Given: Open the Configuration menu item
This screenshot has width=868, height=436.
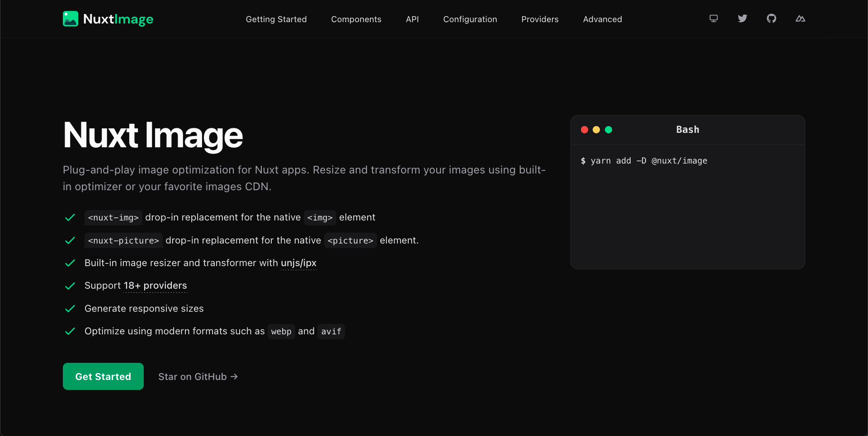Looking at the screenshot, I should pyautogui.click(x=470, y=19).
